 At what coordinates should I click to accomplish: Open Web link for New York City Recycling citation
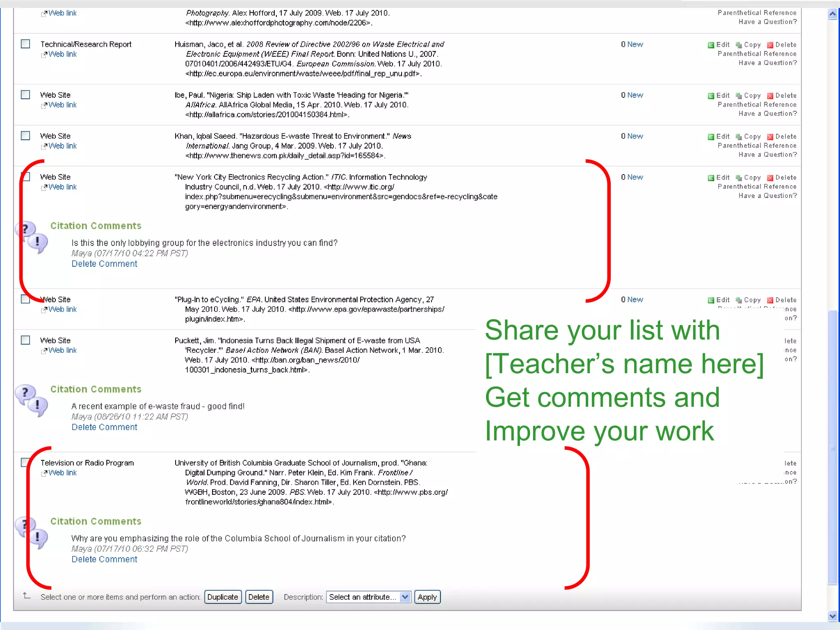pos(62,187)
